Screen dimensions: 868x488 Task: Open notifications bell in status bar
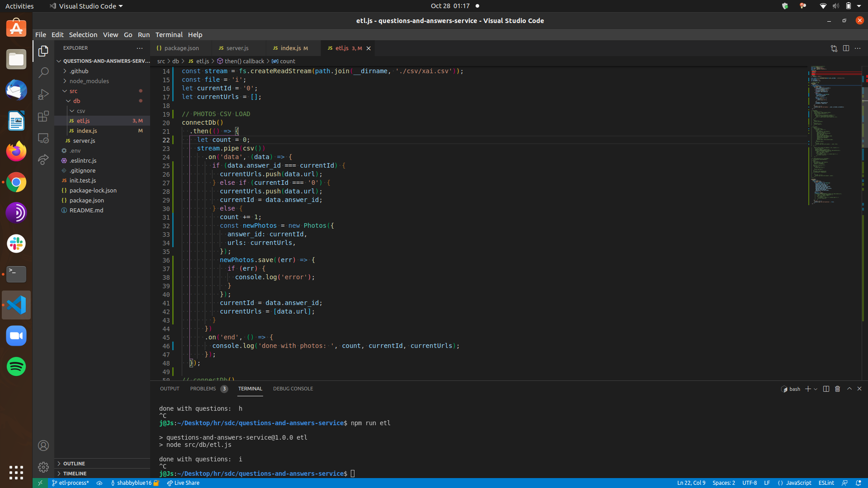point(859,483)
